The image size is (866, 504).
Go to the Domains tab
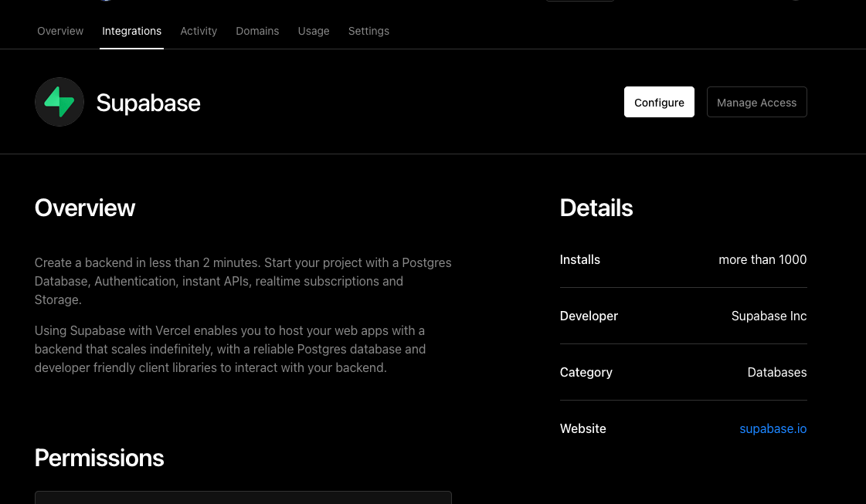coord(257,31)
